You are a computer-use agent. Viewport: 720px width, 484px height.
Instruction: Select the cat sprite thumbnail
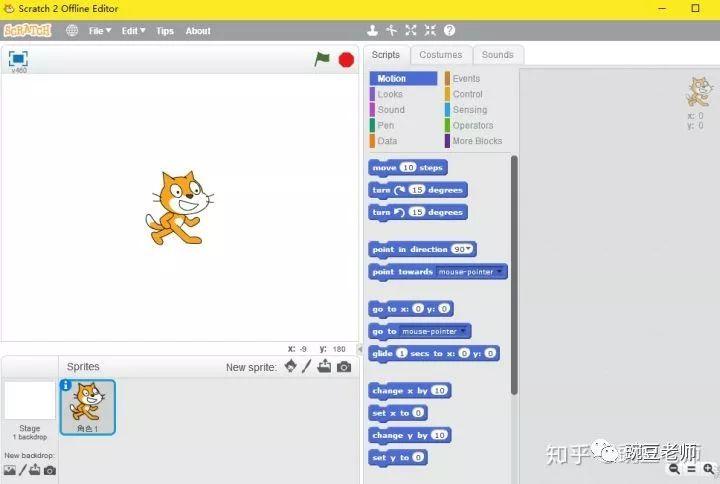[88, 407]
